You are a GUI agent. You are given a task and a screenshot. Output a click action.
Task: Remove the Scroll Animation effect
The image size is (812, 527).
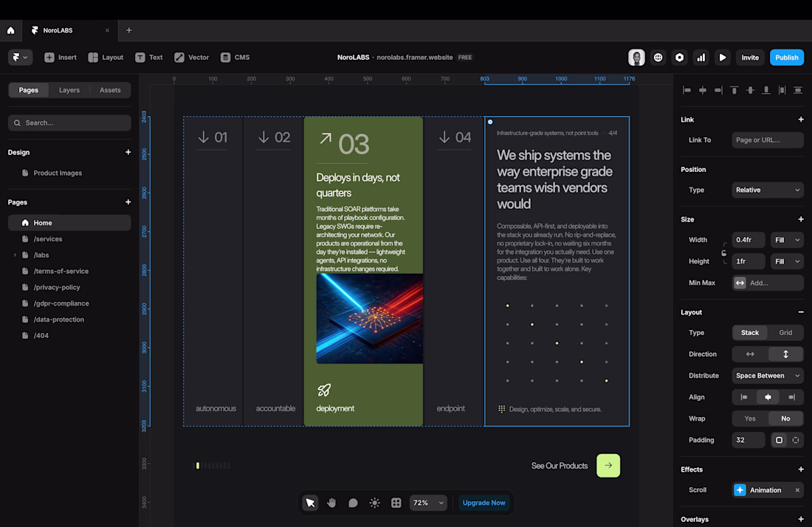click(x=797, y=490)
